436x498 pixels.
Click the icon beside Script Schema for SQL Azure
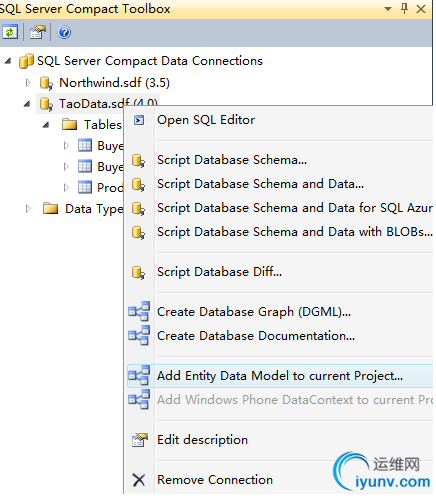tap(138, 208)
